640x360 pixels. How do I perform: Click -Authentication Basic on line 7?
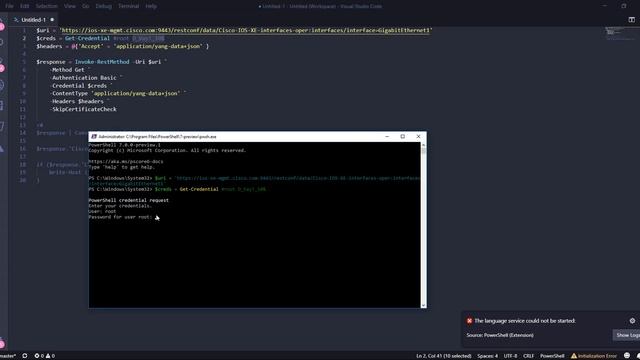84,78
